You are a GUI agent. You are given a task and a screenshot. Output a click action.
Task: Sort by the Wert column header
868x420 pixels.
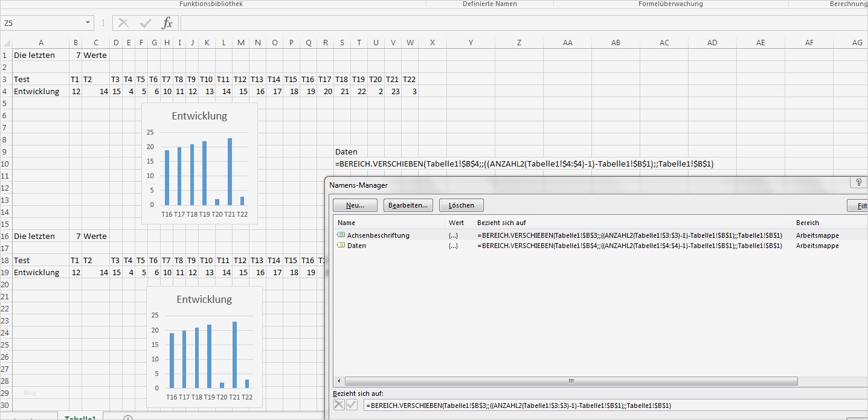[459, 223]
